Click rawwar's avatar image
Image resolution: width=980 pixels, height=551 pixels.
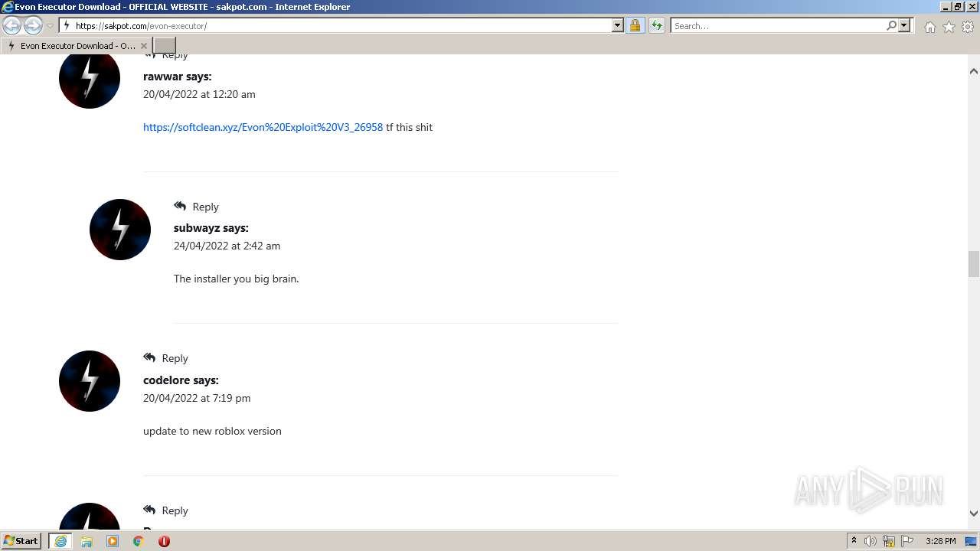click(x=90, y=78)
